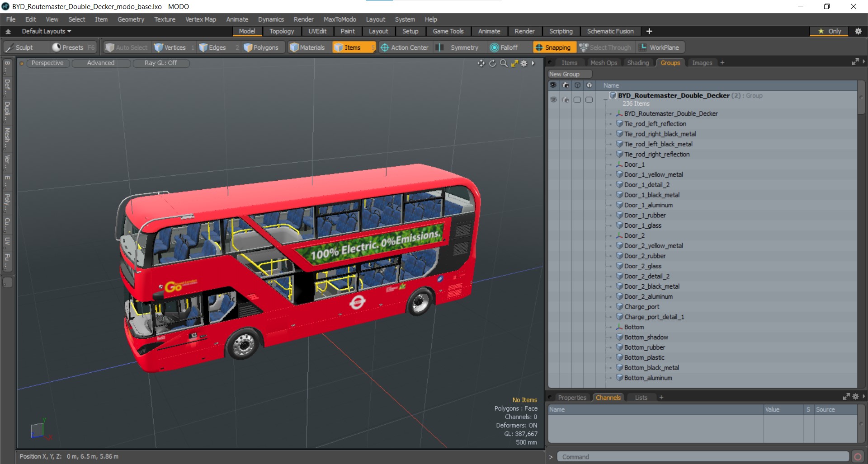This screenshot has height=464, width=868.
Task: Click the Name column header in Groups list
Action: [611, 85]
